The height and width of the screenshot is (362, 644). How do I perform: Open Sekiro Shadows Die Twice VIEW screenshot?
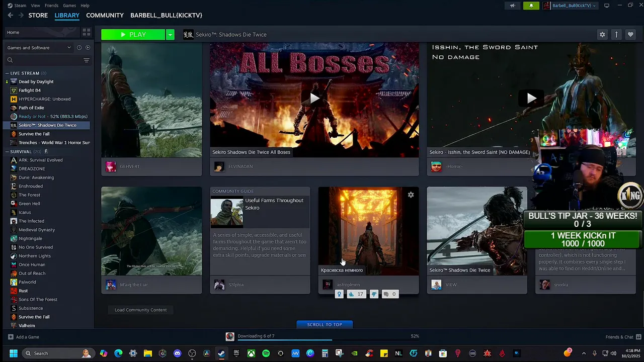coord(477,231)
